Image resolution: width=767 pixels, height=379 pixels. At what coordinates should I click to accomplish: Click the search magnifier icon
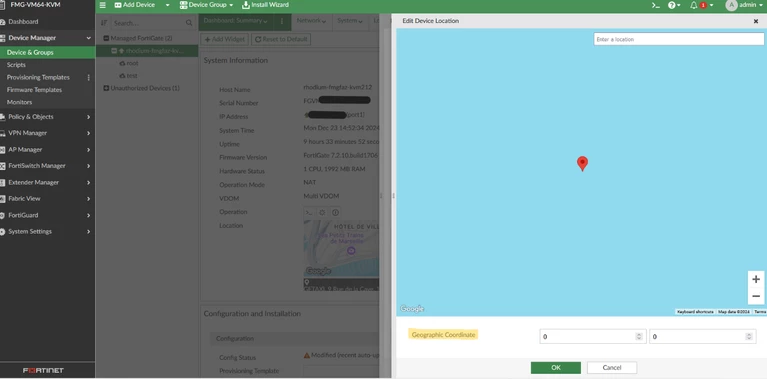click(189, 23)
